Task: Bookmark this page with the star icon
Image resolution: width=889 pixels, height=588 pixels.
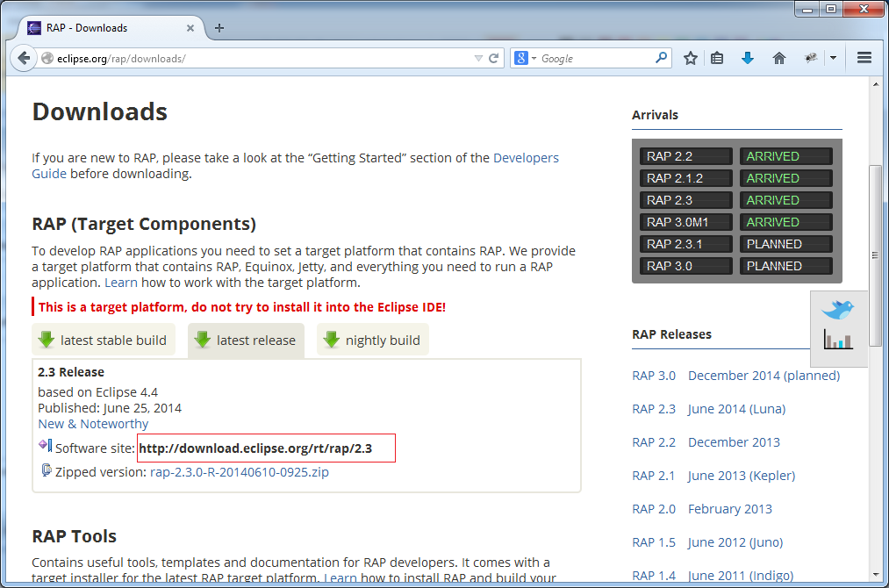Action: coord(690,58)
